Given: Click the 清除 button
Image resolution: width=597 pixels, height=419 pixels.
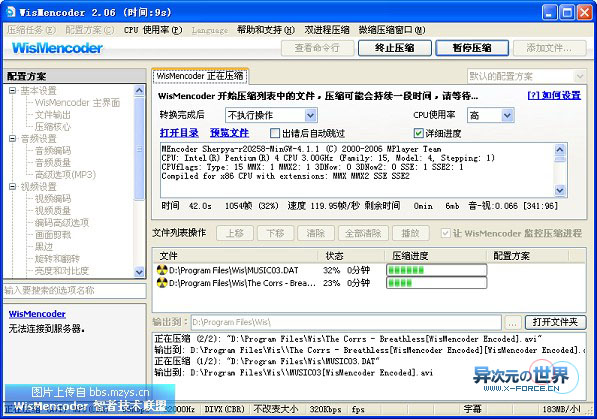Looking at the screenshot, I should (x=316, y=233).
